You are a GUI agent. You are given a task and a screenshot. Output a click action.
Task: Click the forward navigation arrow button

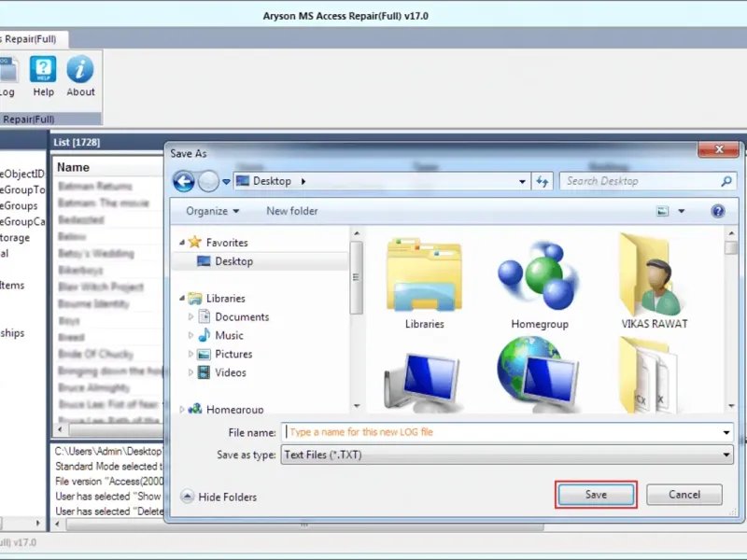208,181
